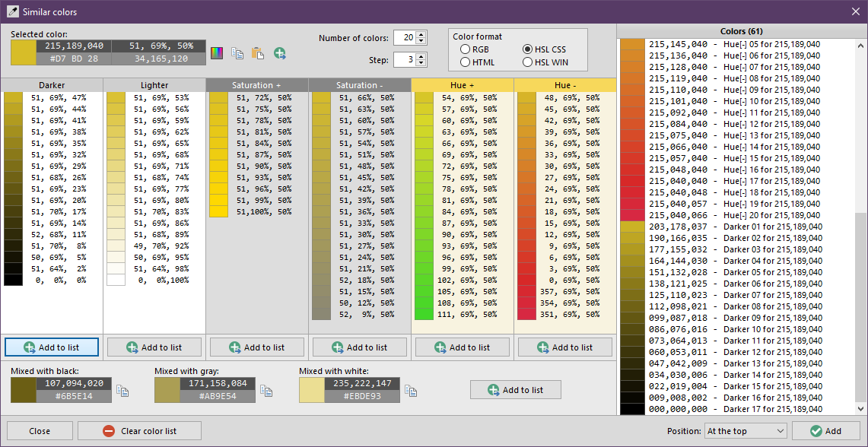Viewport: 868px width, 447px height.
Task: Copy the Mixed with white color
Action: (411, 391)
